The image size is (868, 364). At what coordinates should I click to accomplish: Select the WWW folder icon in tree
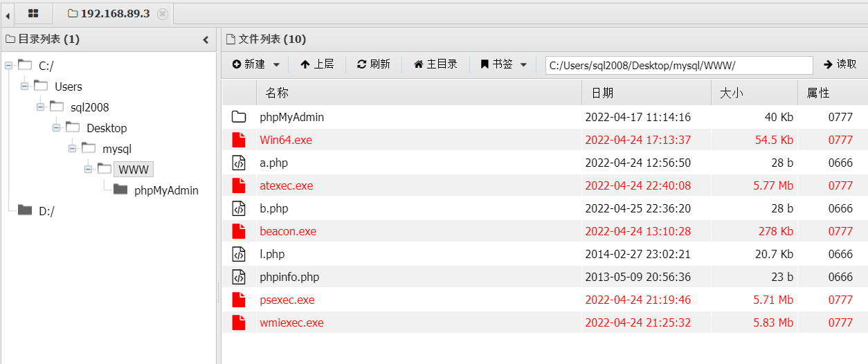(x=105, y=169)
